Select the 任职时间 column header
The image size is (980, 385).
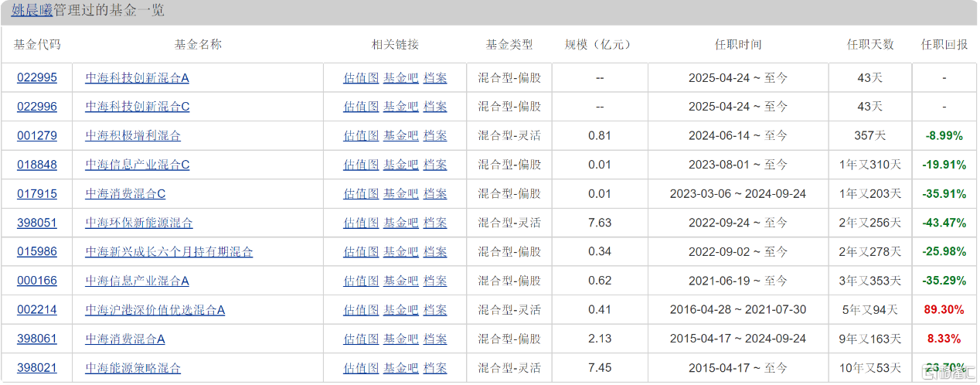[x=738, y=45]
